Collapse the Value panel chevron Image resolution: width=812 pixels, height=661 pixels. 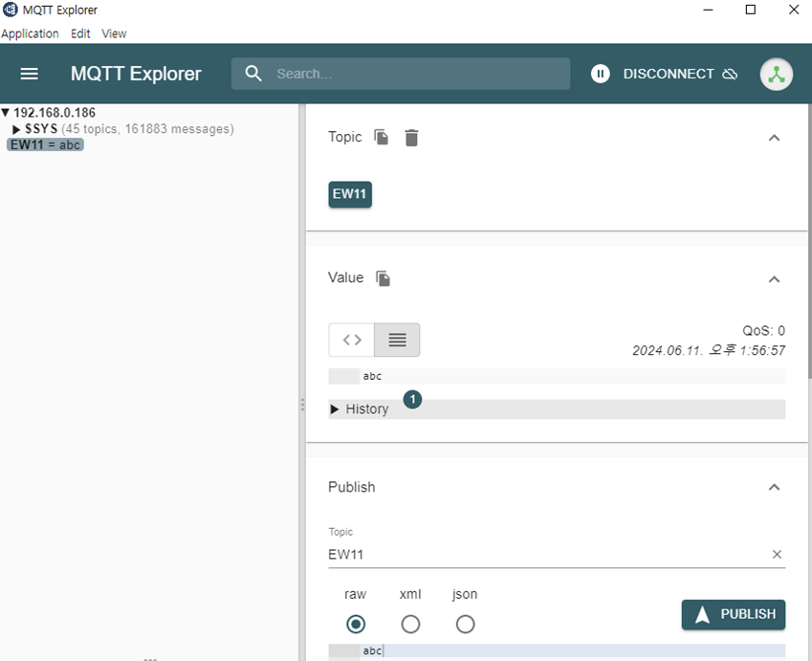[774, 279]
